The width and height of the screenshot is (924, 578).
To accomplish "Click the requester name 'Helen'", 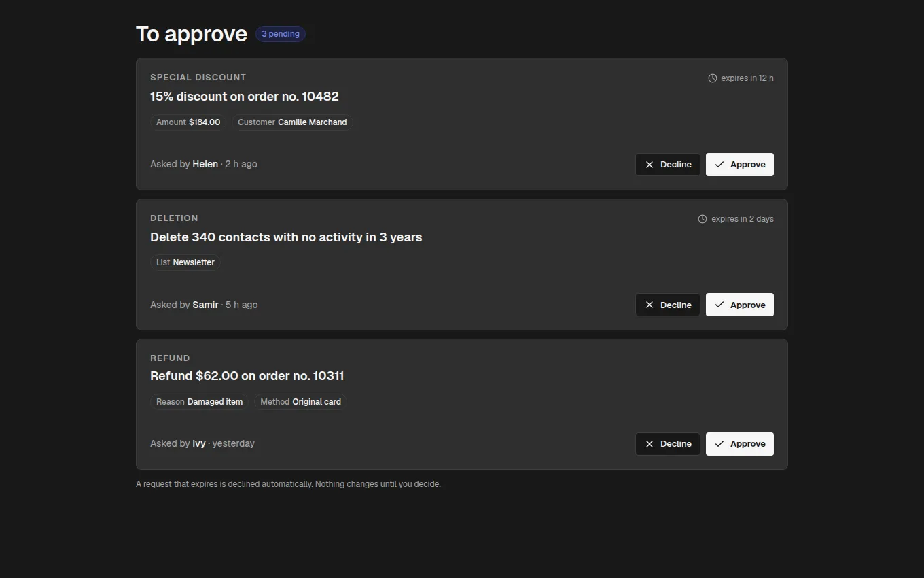I will [x=205, y=164].
